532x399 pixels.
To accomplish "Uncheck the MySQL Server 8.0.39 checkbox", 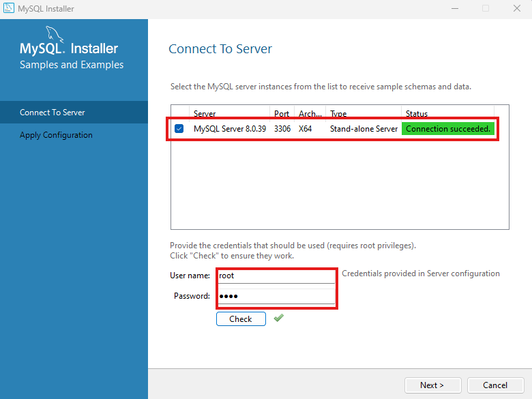I will [x=179, y=129].
